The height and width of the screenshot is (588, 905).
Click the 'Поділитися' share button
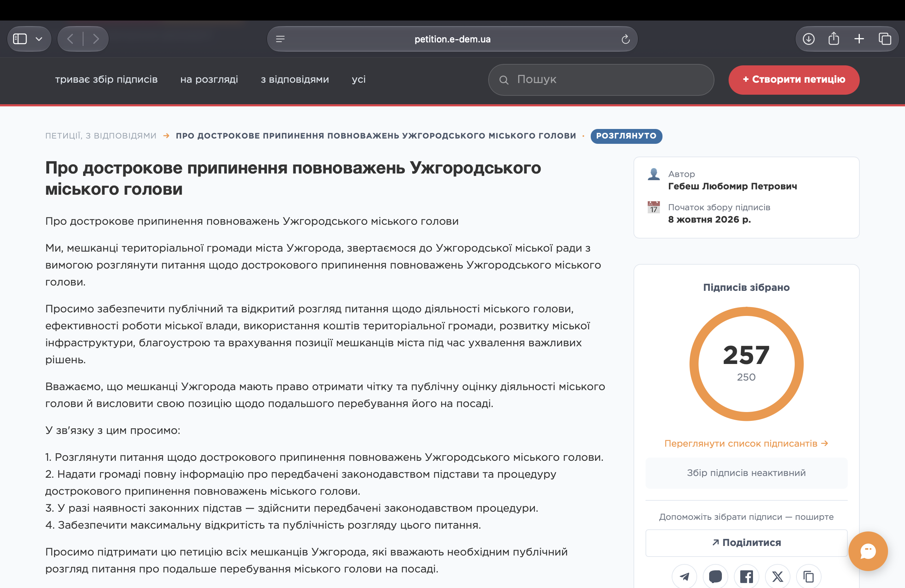[x=746, y=542]
